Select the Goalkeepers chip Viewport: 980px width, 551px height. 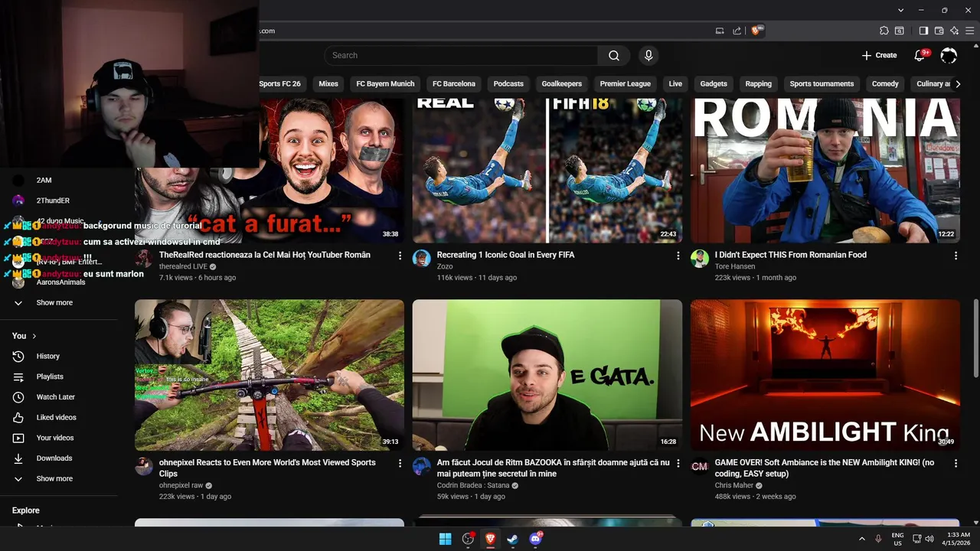(x=562, y=84)
